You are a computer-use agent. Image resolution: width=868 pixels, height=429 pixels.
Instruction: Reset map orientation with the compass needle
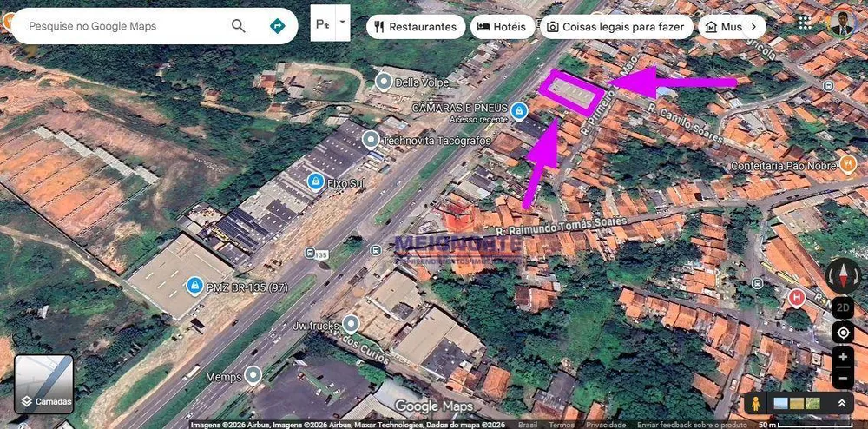(x=843, y=275)
